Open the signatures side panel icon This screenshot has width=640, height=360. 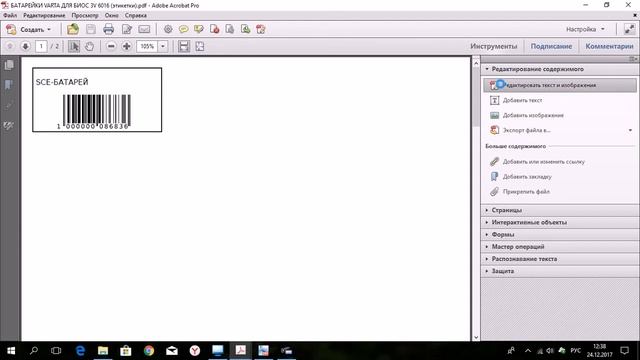pyautogui.click(x=9, y=125)
